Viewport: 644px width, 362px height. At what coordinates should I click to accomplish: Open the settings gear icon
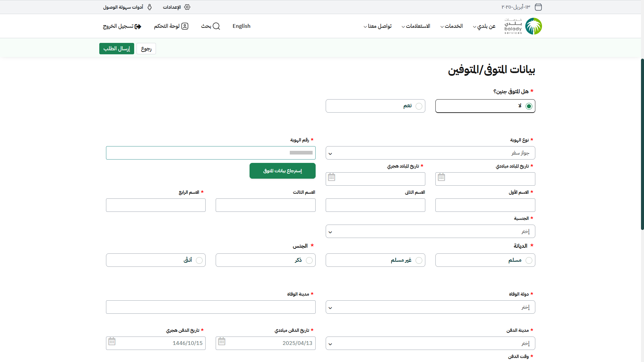click(187, 7)
